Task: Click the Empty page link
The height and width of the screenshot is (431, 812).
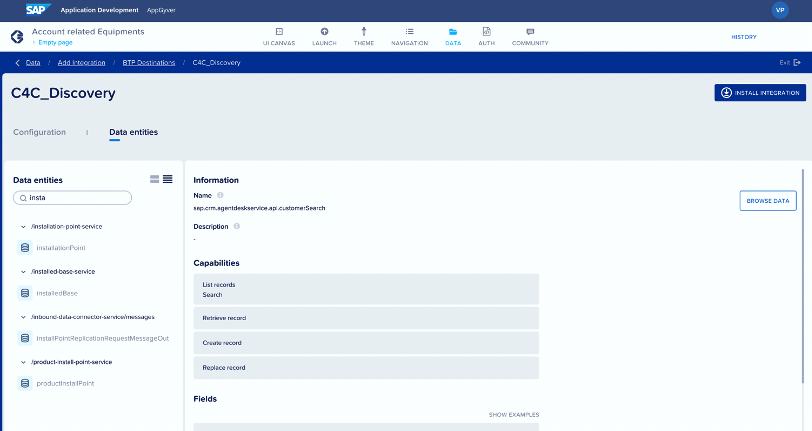Action: tap(55, 42)
